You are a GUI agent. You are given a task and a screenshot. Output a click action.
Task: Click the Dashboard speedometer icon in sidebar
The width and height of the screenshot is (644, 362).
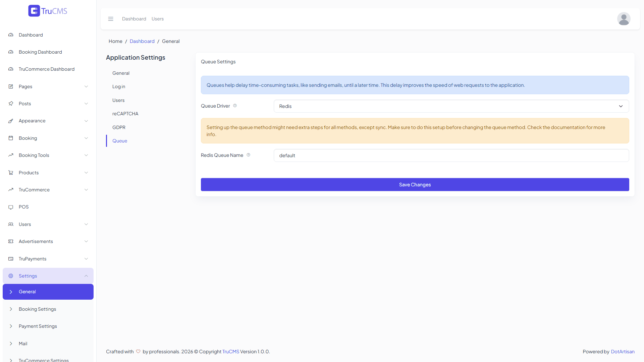point(11,35)
